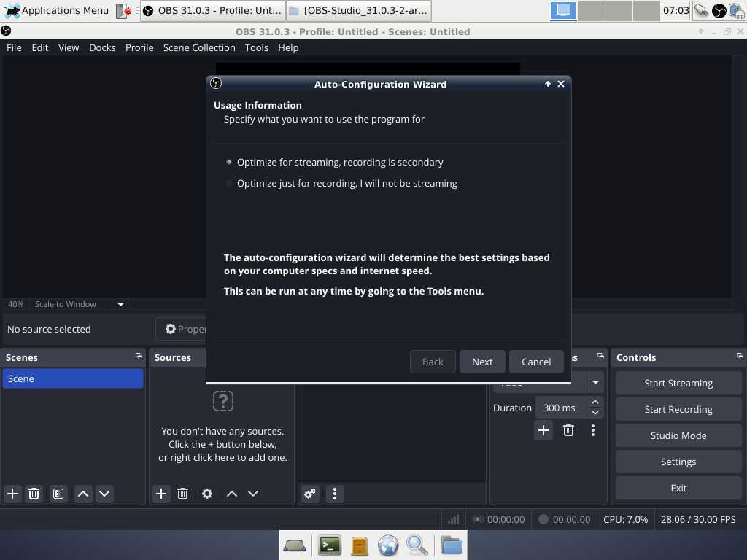Open the Profile menu
747x560 pixels.
[x=139, y=47]
